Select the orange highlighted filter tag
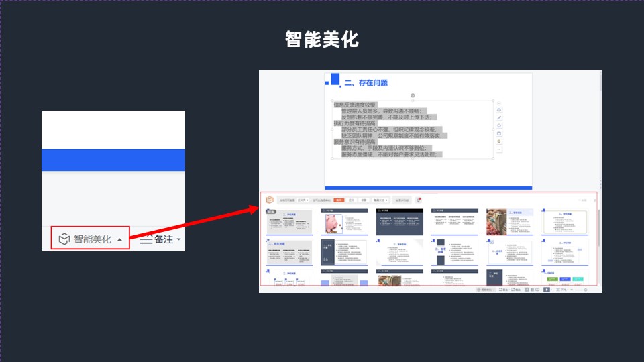Screen dimensions: 644x362 339,200
